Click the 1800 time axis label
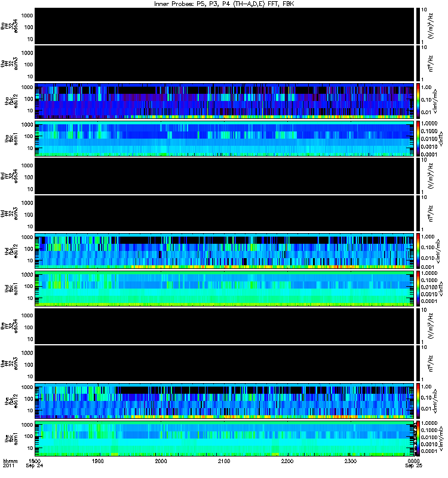 point(35,461)
